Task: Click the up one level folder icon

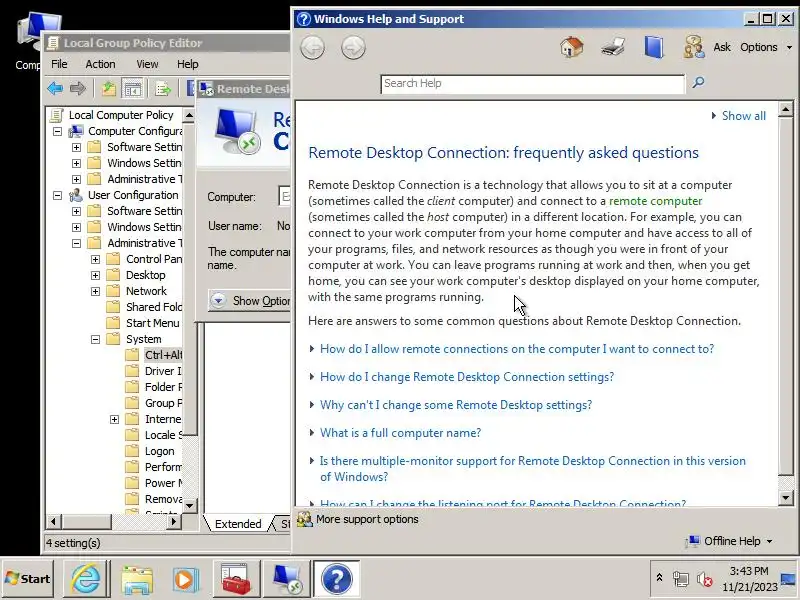Action: tap(108, 88)
